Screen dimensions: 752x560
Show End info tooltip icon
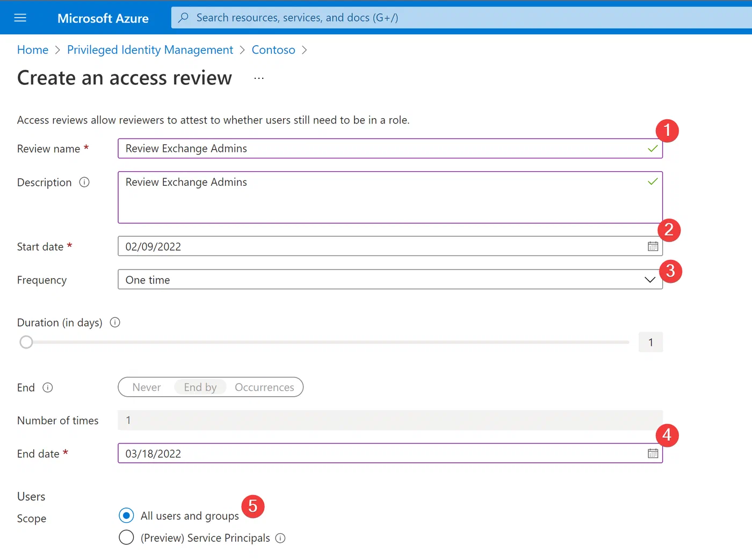[x=48, y=388]
